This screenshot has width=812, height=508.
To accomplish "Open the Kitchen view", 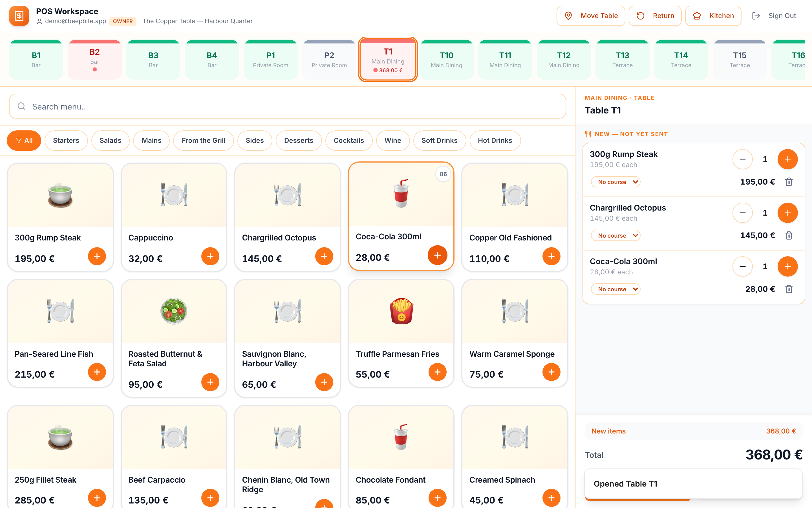I will click(x=713, y=16).
